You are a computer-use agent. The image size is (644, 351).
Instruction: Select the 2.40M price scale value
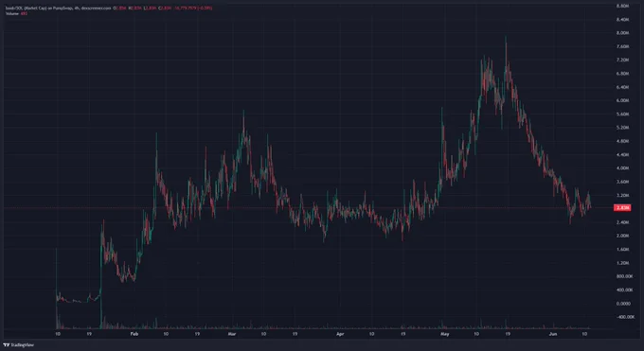point(622,222)
